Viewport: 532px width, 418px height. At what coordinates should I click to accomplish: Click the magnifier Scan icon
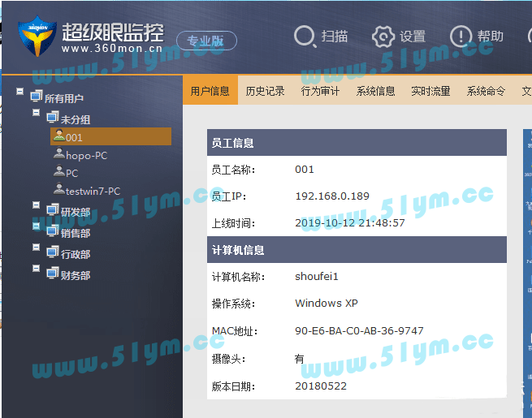(305, 37)
